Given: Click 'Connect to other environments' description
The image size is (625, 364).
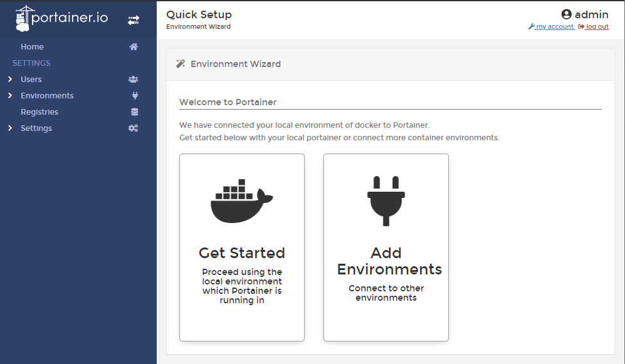Looking at the screenshot, I should click(386, 293).
